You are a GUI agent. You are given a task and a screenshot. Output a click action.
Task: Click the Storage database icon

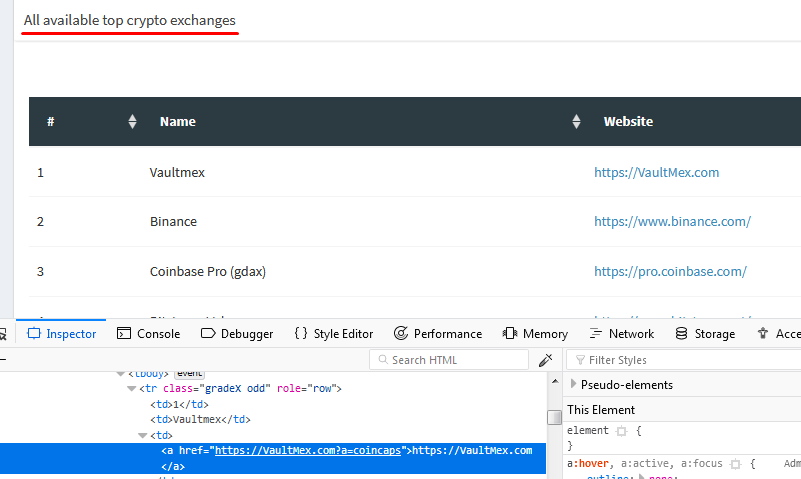pyautogui.click(x=681, y=333)
